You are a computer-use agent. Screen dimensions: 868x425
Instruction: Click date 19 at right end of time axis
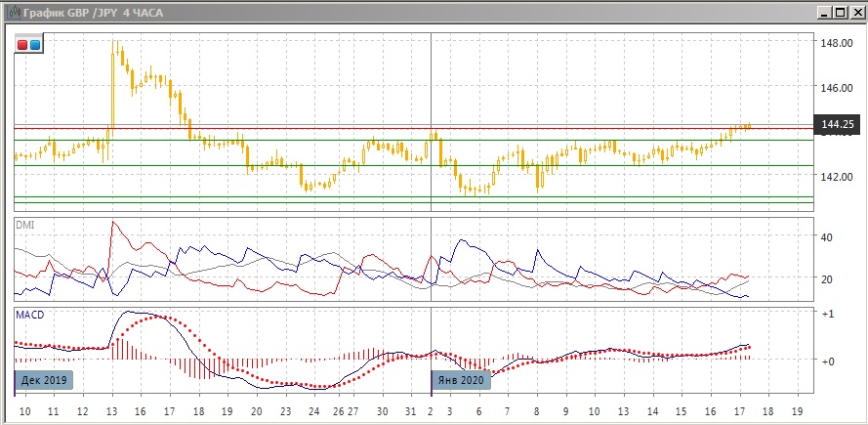[x=797, y=411]
